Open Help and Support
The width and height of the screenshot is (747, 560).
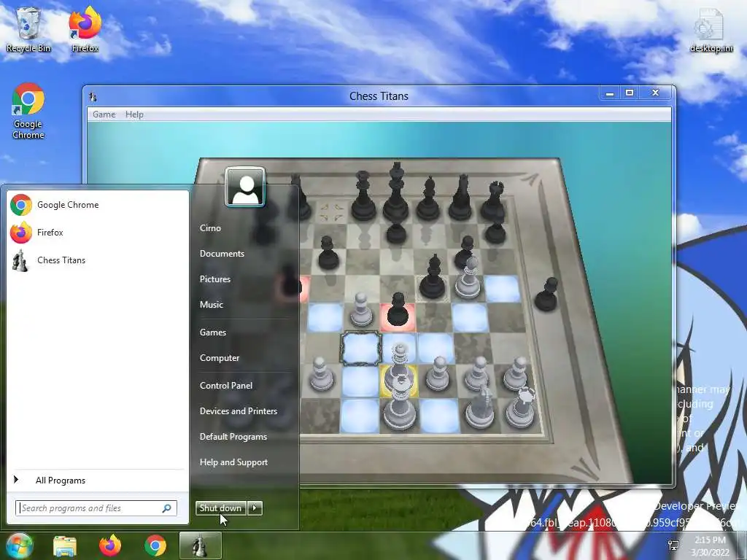point(233,462)
